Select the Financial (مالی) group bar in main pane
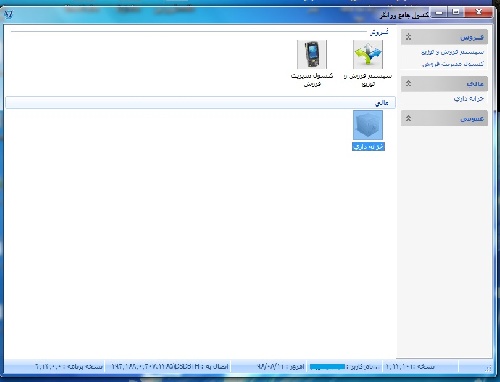Image resolution: width=500 pixels, height=382 pixels. (x=201, y=103)
